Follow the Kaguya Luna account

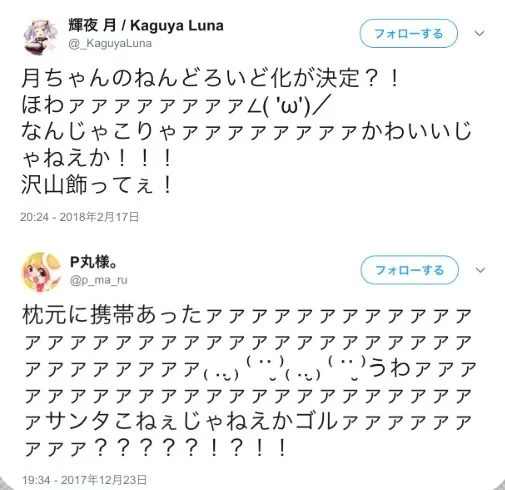pos(408,33)
